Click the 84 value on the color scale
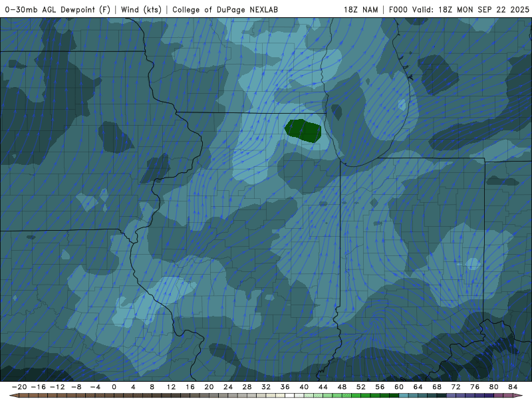 (513, 387)
